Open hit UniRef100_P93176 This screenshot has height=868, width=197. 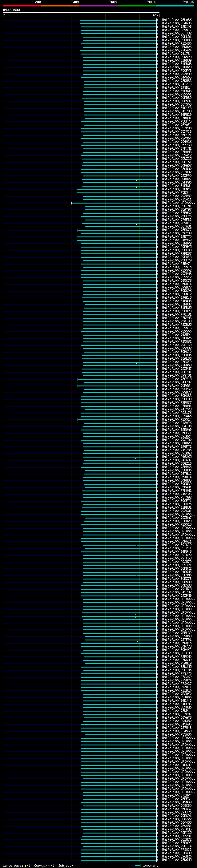(177, 412)
